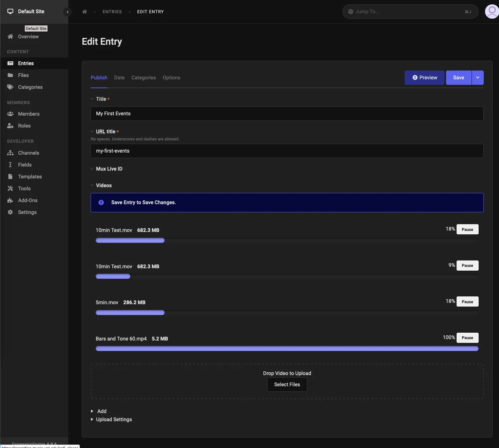Click the Overview home icon in sidebar
The height and width of the screenshot is (448, 499).
pyautogui.click(x=10, y=37)
